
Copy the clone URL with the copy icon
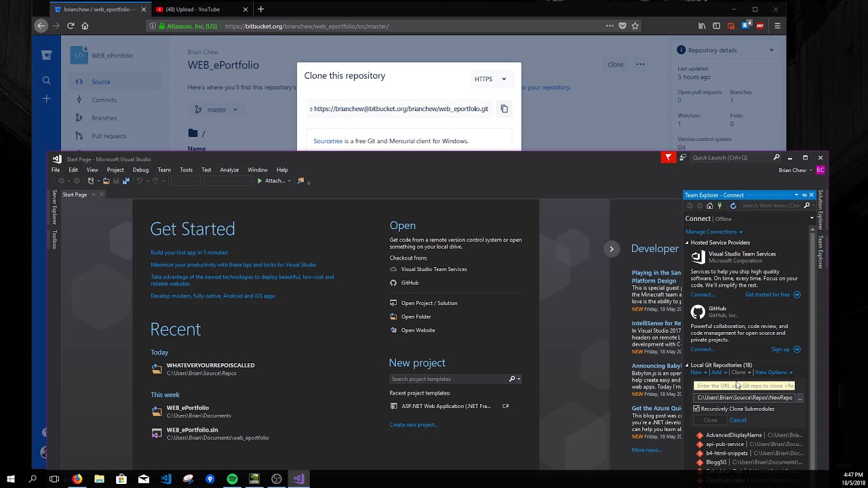click(504, 108)
